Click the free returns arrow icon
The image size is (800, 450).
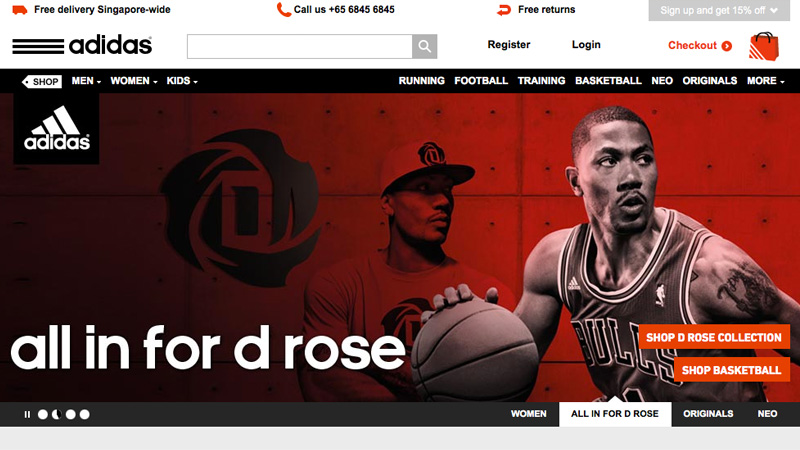pyautogui.click(x=504, y=10)
